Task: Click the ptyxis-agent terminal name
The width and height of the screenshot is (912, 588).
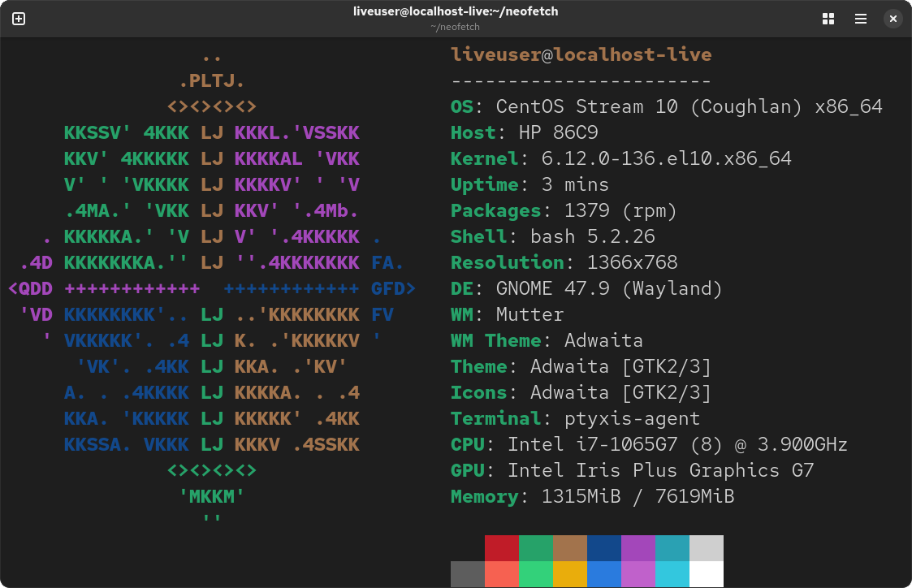Action: 632,419
